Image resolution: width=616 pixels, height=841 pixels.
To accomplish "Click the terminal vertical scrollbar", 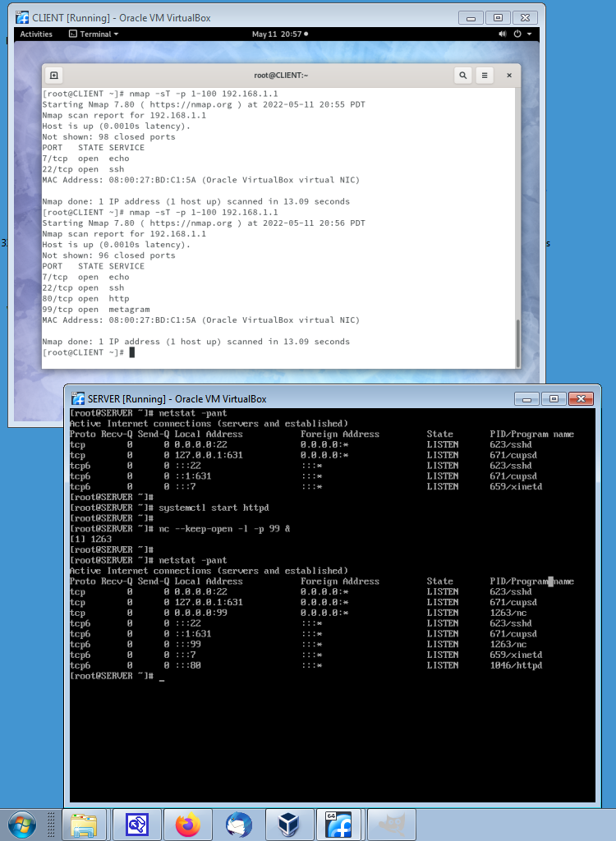I will point(517,342).
